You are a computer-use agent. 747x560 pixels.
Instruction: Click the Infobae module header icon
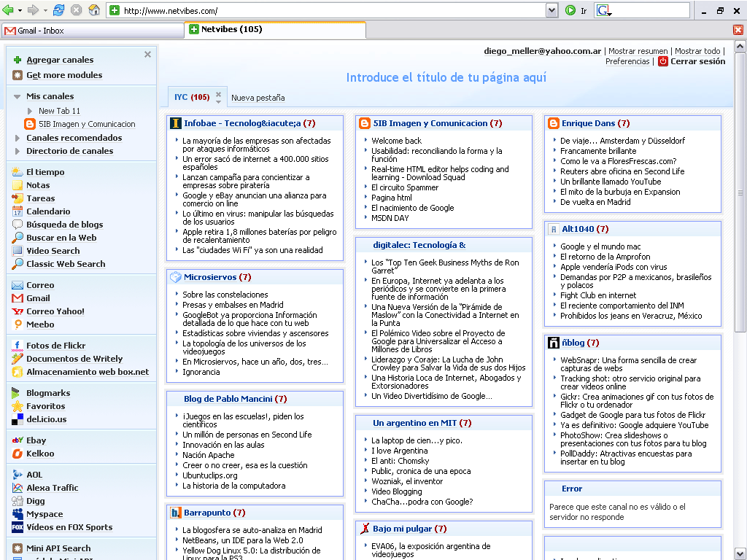pyautogui.click(x=175, y=123)
